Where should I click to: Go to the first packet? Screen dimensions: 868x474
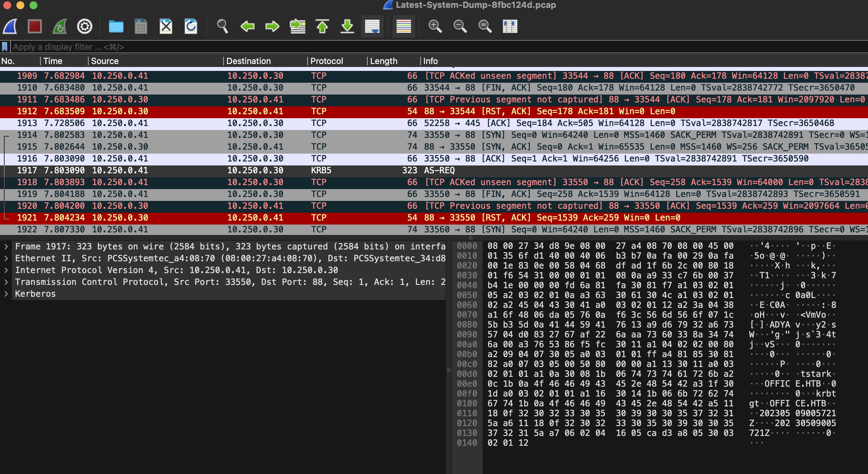(322, 26)
